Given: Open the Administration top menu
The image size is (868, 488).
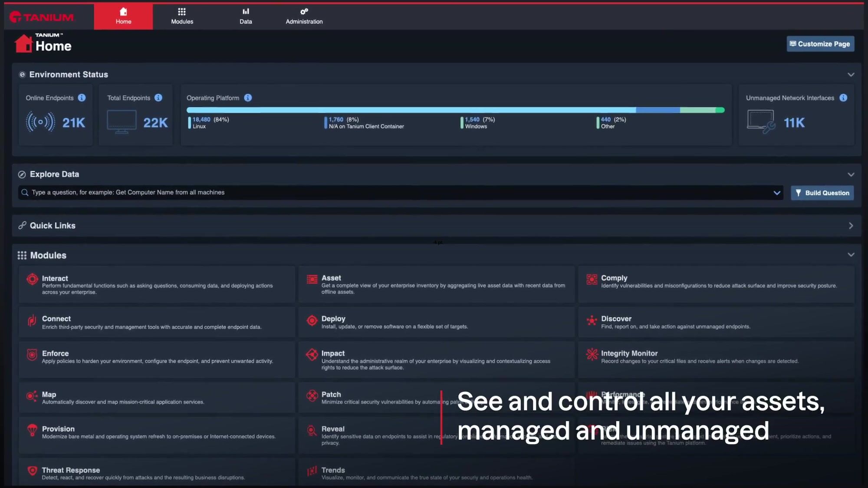Looking at the screenshot, I should point(304,16).
